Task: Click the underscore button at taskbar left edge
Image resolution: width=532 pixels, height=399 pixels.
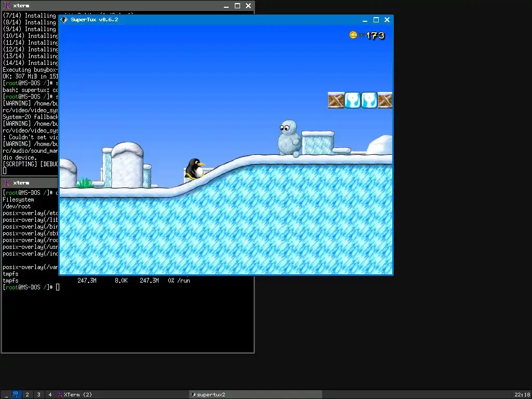Action: (x=6, y=395)
